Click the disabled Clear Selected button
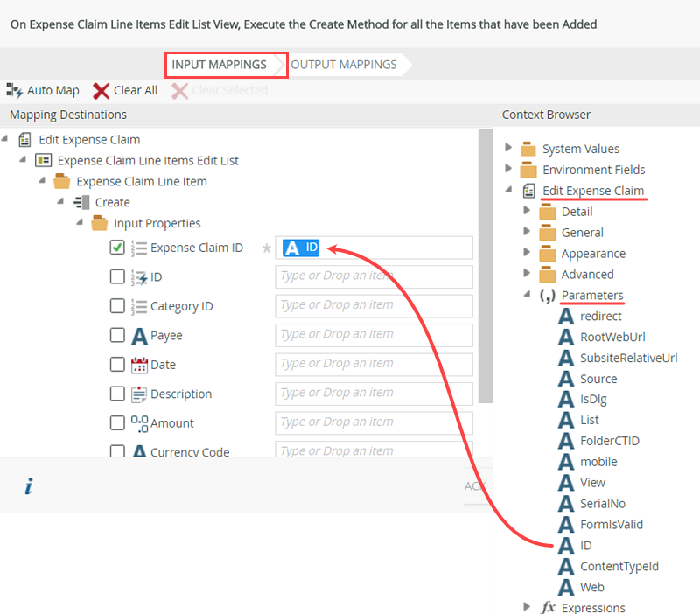Viewport: 700px width, 614px height. (x=220, y=91)
